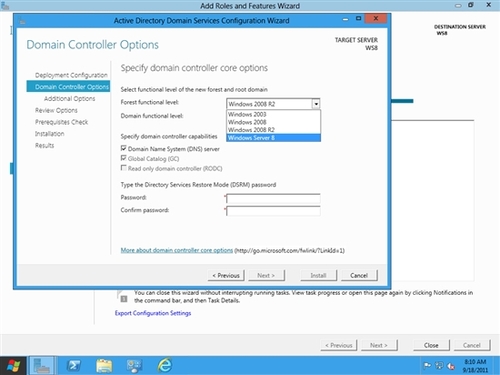Launch Windows PowerShell taskbar icon

click(x=73, y=366)
